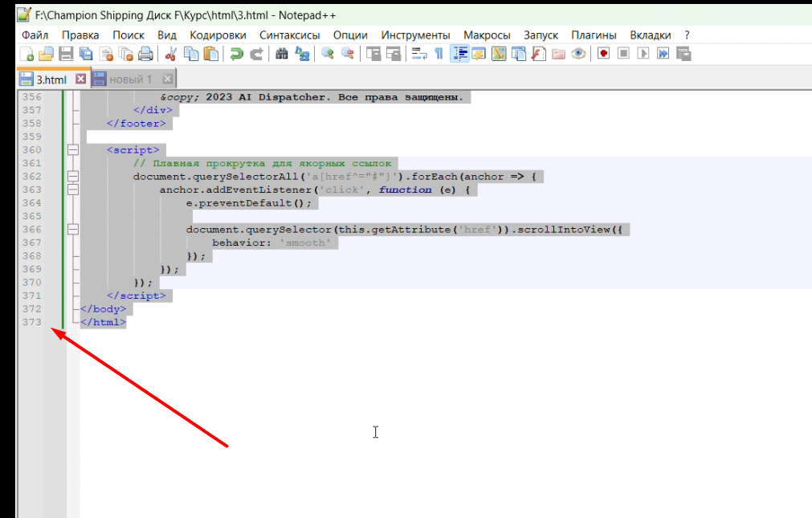Open the Опции menu
Image resolution: width=812 pixels, height=518 pixels.
[350, 35]
